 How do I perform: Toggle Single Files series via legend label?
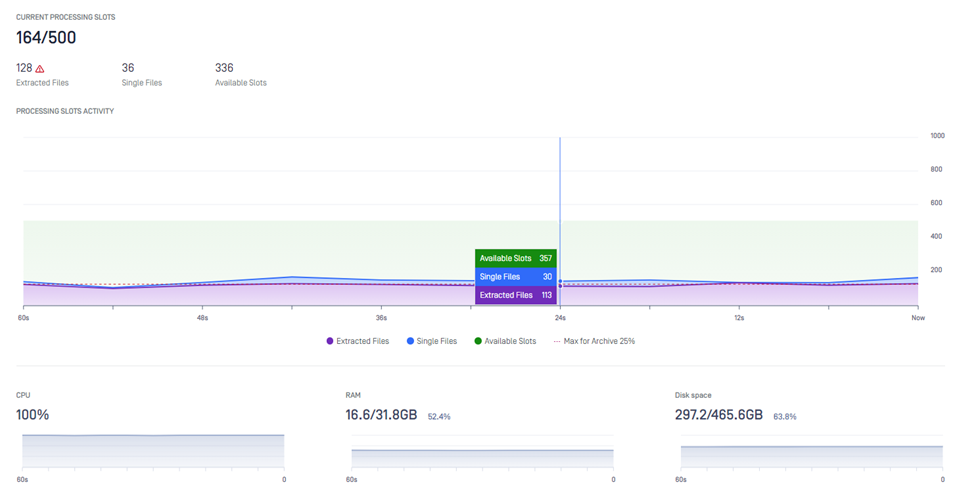pos(436,341)
